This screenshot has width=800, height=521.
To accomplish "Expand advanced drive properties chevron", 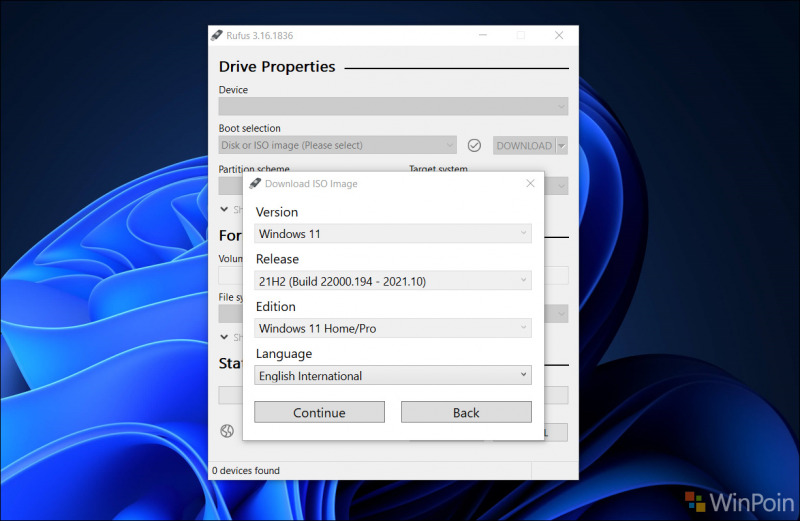I will (x=224, y=209).
